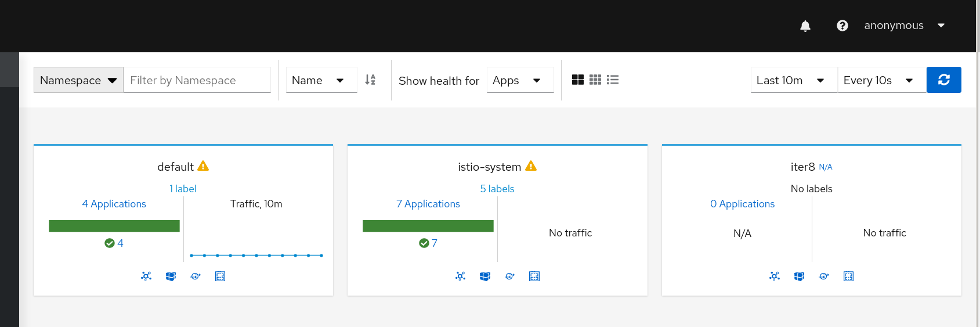Screen dimensions: 980x327
Task: Click the default namespace warning icon
Action: tap(203, 166)
